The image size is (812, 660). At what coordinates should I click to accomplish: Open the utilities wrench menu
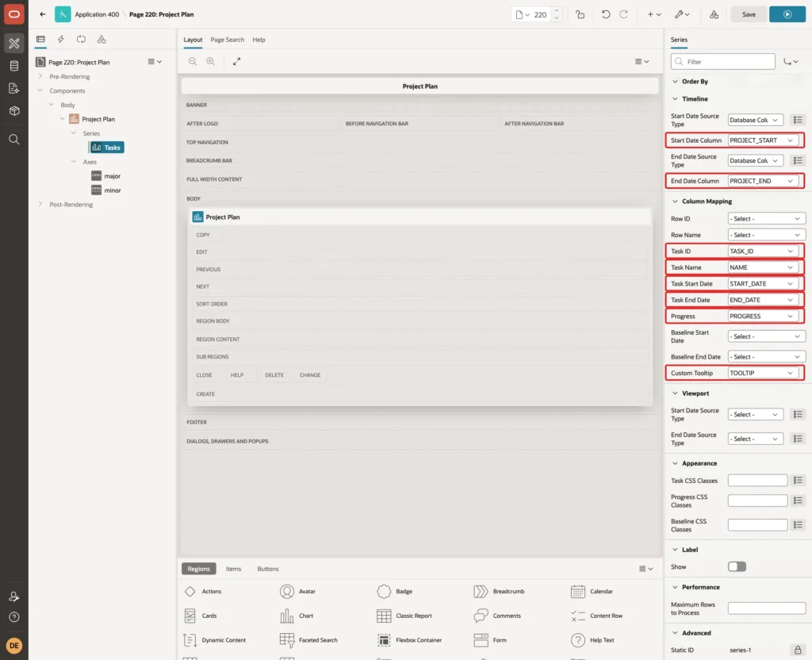point(681,14)
